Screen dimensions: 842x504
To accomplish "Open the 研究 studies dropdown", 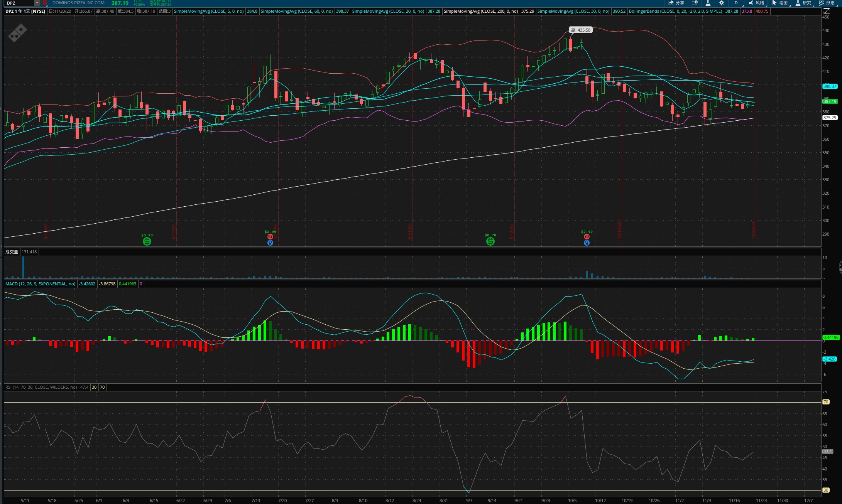I will (x=803, y=3).
